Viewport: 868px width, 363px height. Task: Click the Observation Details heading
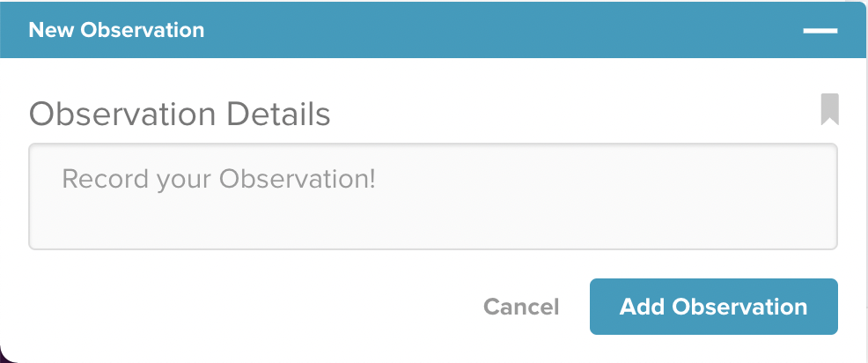point(180,115)
